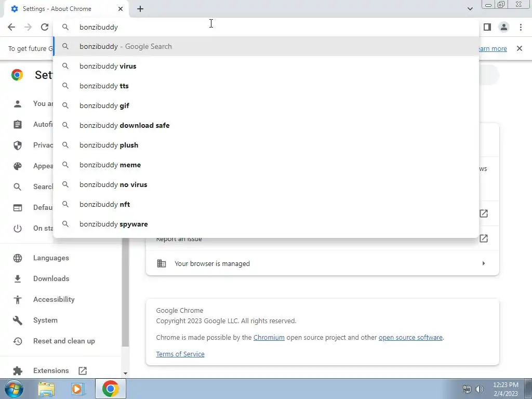The width and height of the screenshot is (532, 399).
Task: Dismiss the info bar with the X
Action: 519,48
